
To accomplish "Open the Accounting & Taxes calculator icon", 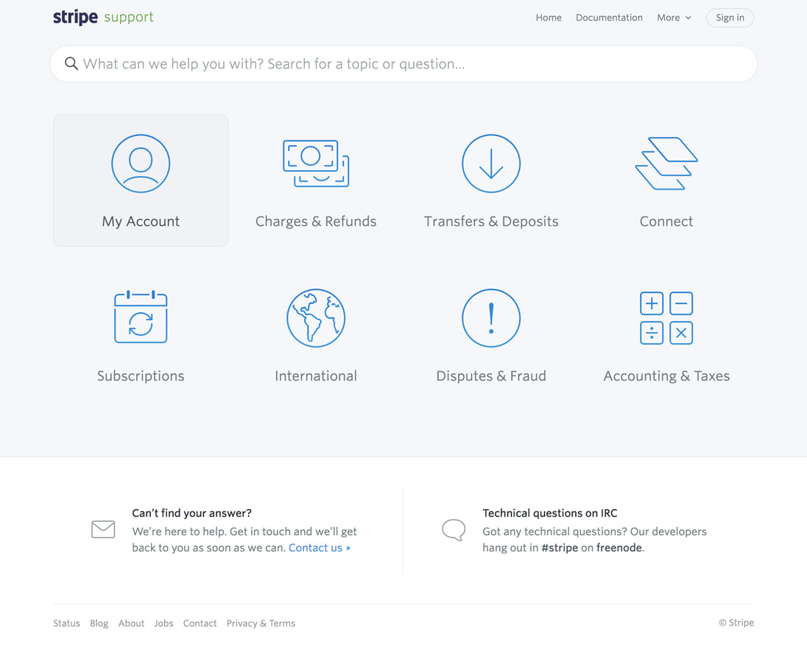I will (x=666, y=318).
